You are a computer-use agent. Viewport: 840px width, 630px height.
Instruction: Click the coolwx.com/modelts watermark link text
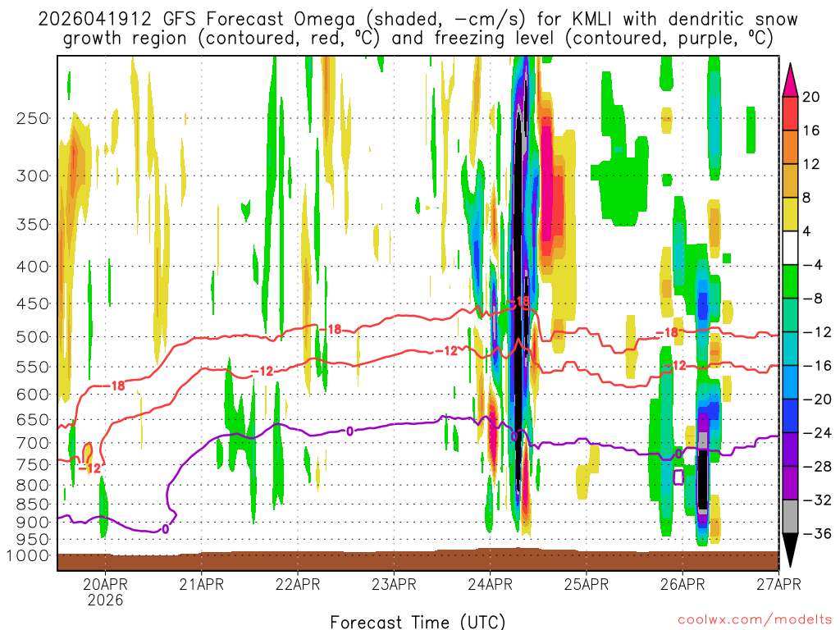click(x=755, y=620)
